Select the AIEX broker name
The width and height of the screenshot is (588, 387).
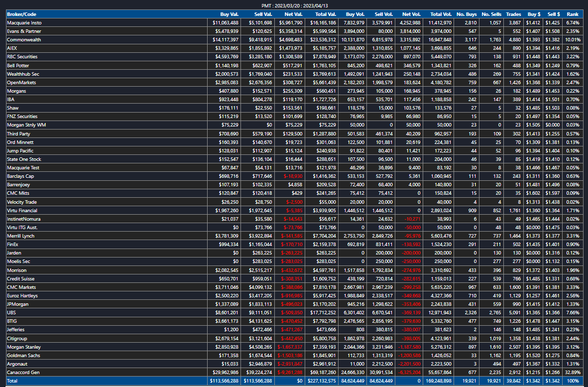pyautogui.click(x=12, y=48)
